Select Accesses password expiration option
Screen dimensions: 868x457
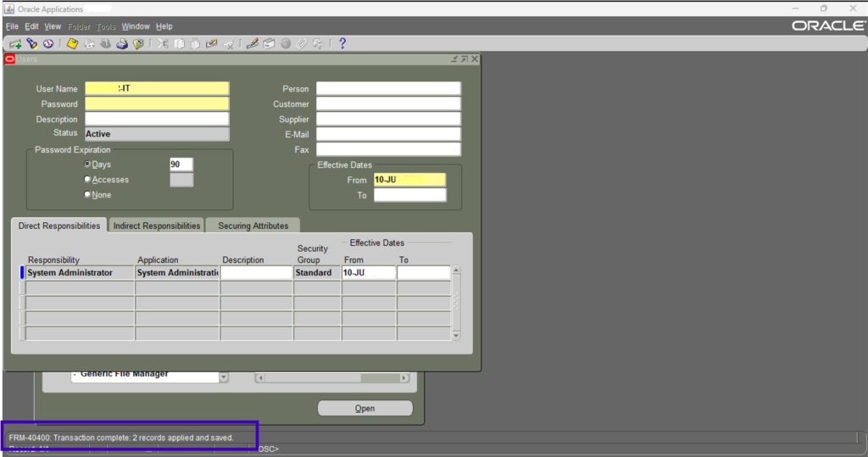point(87,180)
